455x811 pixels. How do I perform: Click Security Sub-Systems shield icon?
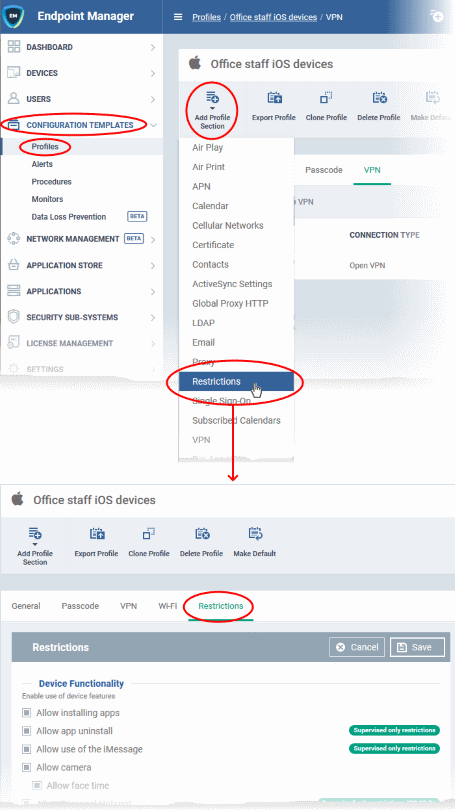(x=13, y=317)
